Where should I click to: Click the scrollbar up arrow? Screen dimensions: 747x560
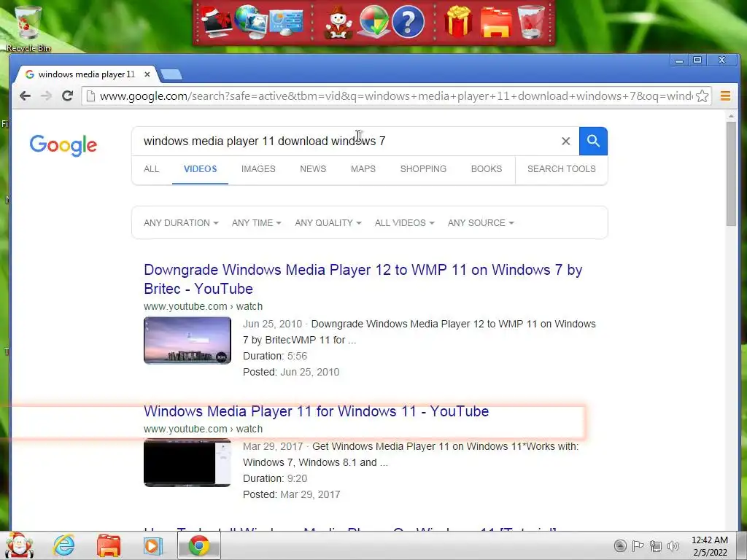tap(731, 116)
